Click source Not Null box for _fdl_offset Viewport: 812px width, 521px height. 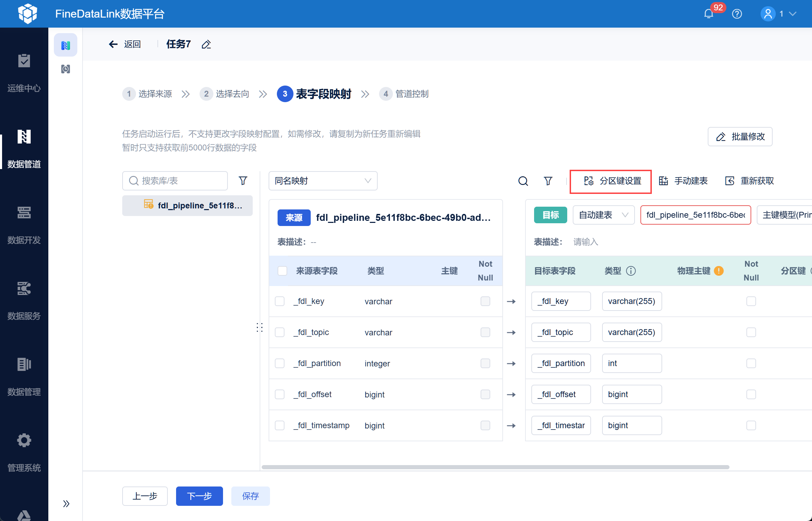pos(485,394)
